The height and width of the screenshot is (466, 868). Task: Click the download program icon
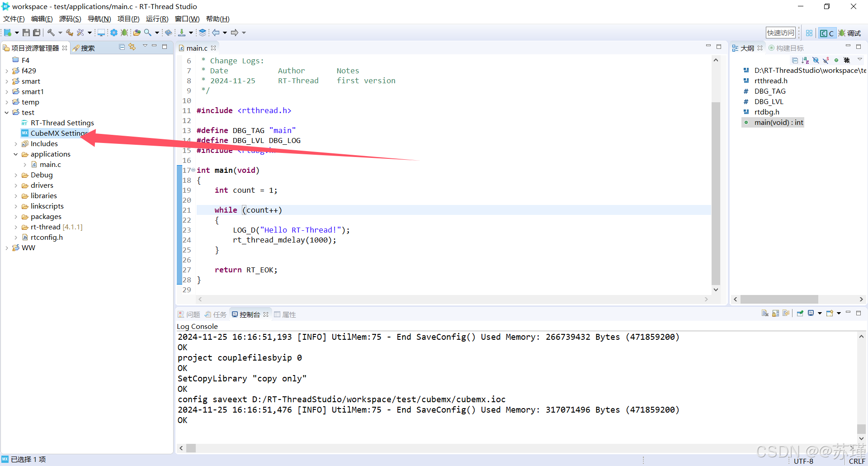click(x=182, y=33)
